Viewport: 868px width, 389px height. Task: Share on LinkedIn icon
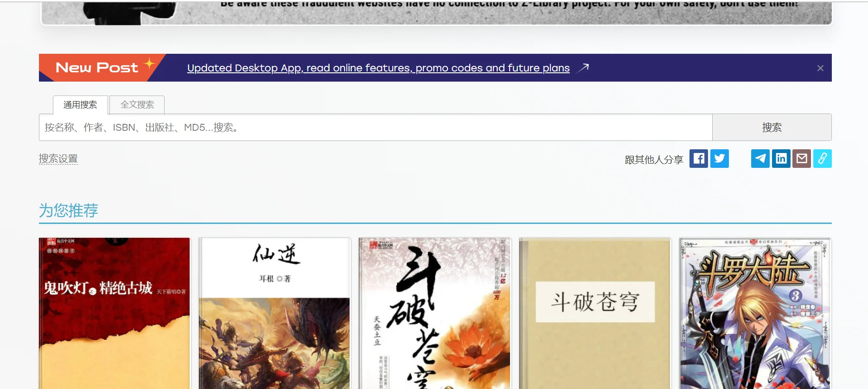(781, 159)
